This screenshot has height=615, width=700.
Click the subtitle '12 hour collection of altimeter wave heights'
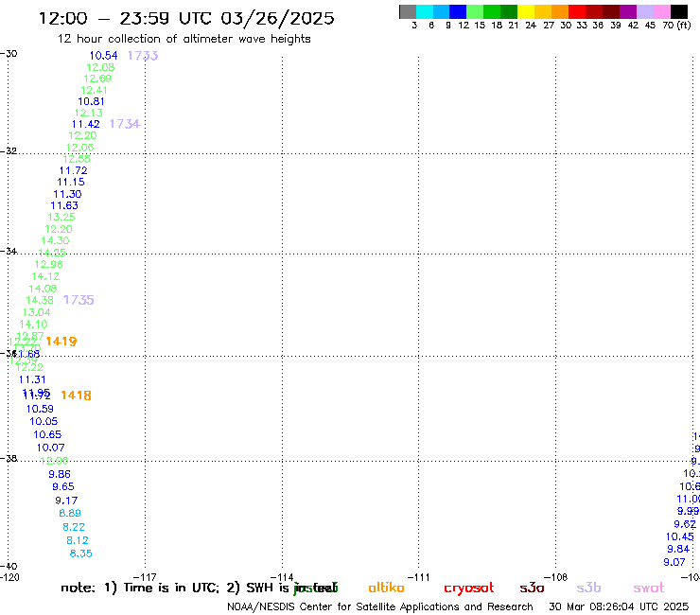184,39
